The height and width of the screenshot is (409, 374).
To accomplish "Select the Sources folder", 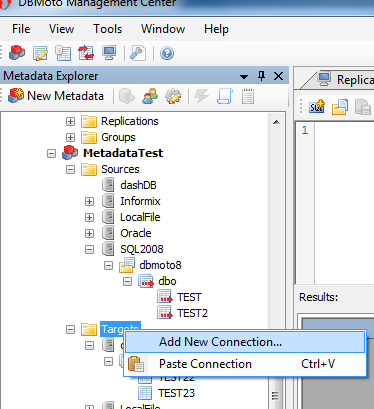I will point(120,169).
